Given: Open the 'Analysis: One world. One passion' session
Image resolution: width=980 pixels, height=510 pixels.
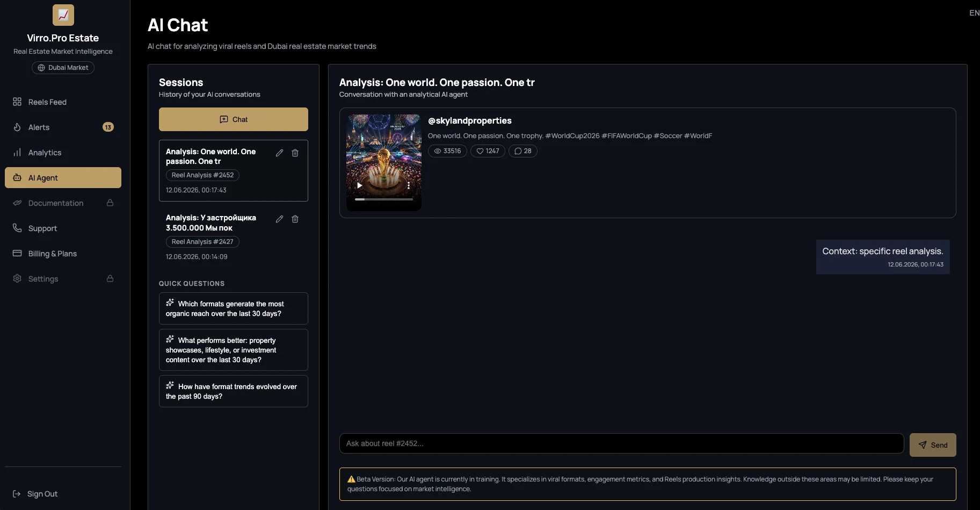Looking at the screenshot, I should (x=234, y=170).
